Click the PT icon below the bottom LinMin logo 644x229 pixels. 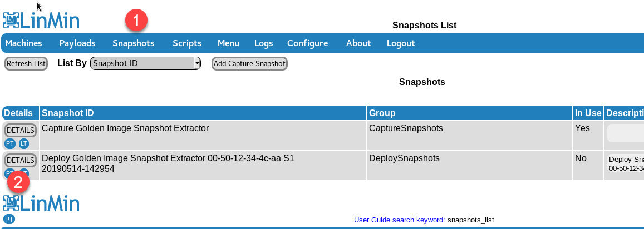pyautogui.click(x=9, y=219)
